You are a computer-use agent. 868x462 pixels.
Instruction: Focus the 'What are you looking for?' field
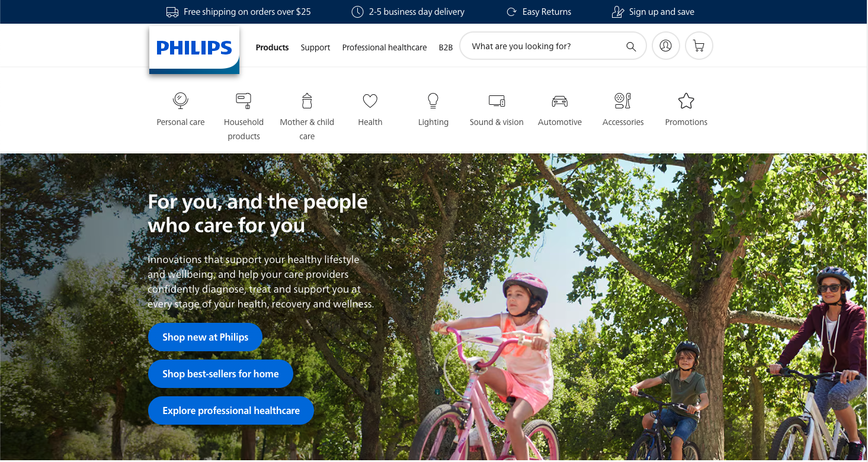[x=545, y=46]
